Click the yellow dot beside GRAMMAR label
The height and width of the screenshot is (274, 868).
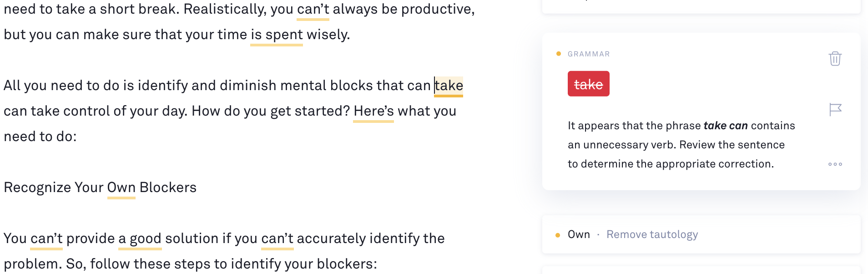coord(559,54)
